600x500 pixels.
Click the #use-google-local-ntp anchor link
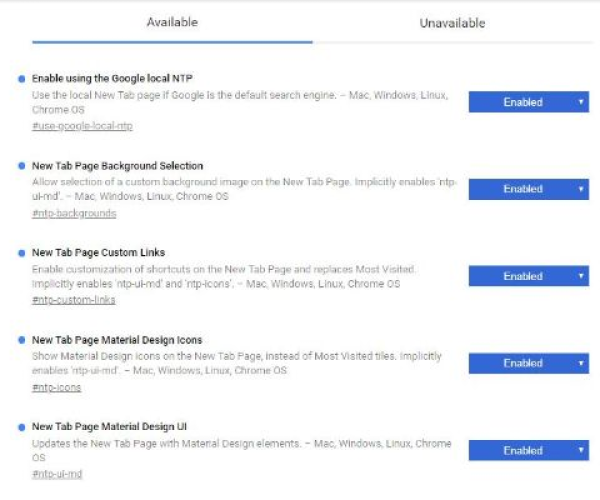[x=82, y=126]
